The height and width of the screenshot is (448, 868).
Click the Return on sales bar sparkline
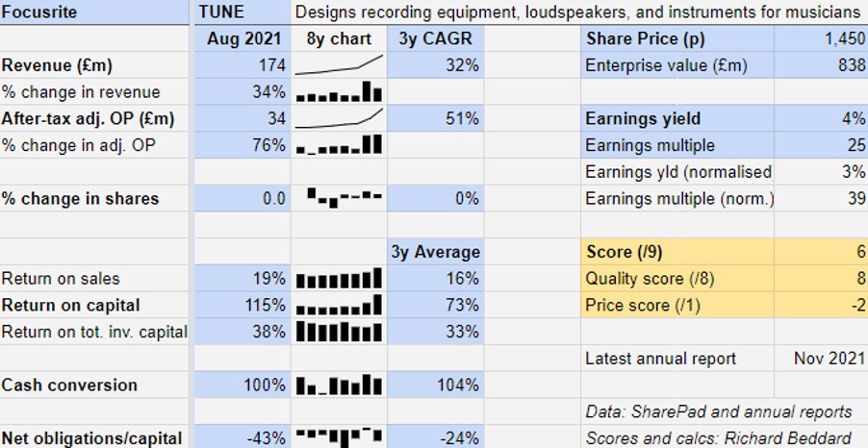(x=339, y=278)
